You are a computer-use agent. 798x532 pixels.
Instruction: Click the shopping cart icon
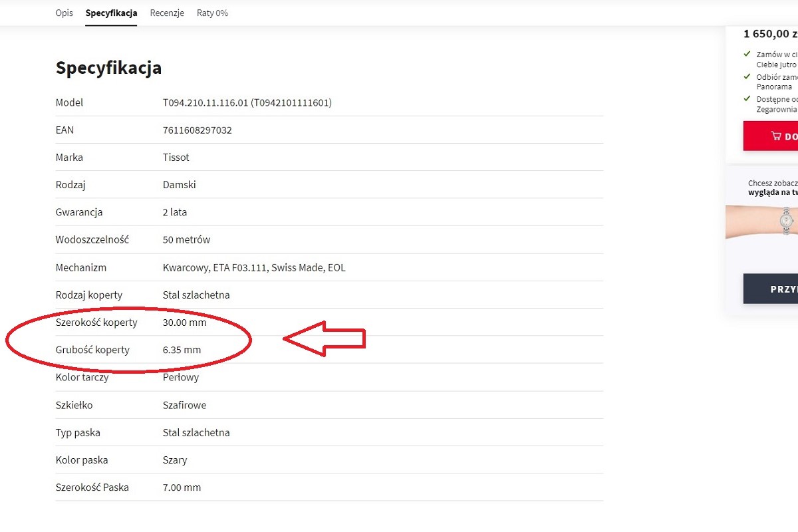[x=775, y=136]
